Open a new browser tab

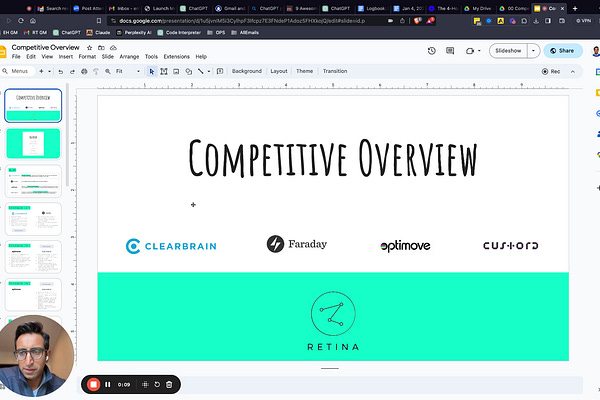pyautogui.click(x=575, y=8)
